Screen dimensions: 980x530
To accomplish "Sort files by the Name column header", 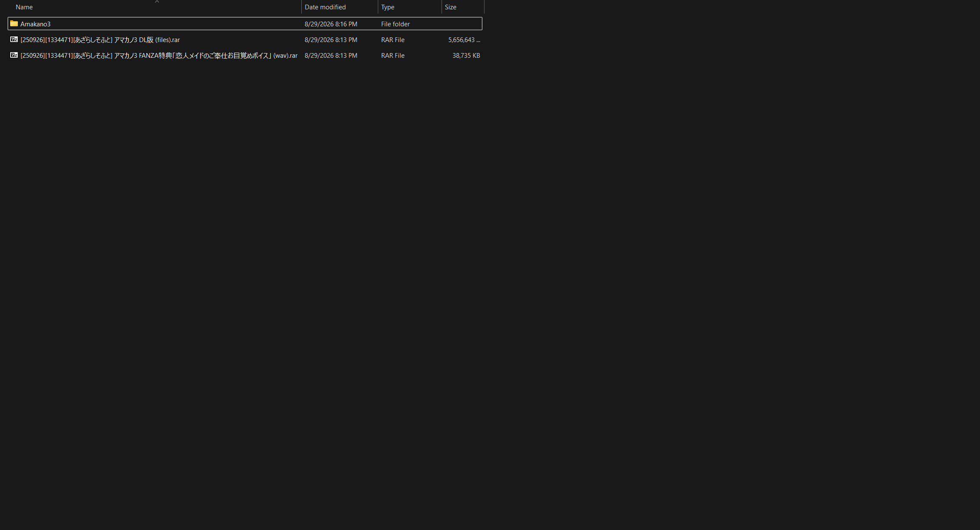I will click(24, 7).
